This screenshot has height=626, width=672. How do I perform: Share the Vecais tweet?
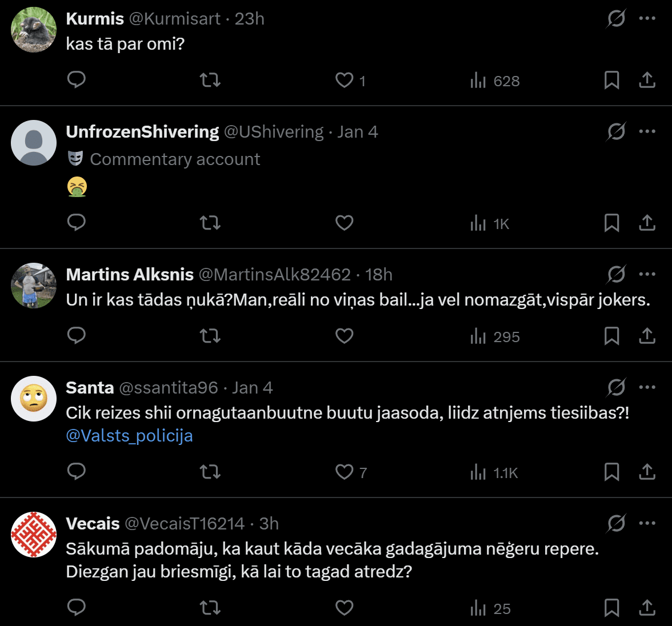(647, 608)
